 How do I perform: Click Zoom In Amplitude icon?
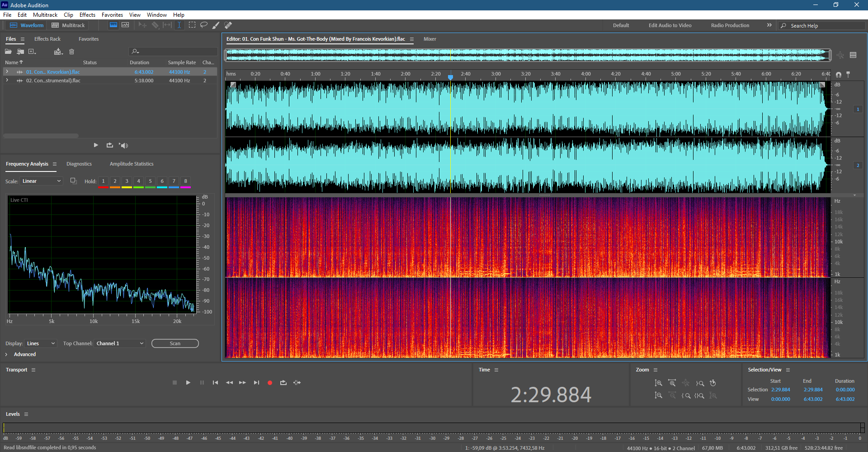pyautogui.click(x=659, y=383)
